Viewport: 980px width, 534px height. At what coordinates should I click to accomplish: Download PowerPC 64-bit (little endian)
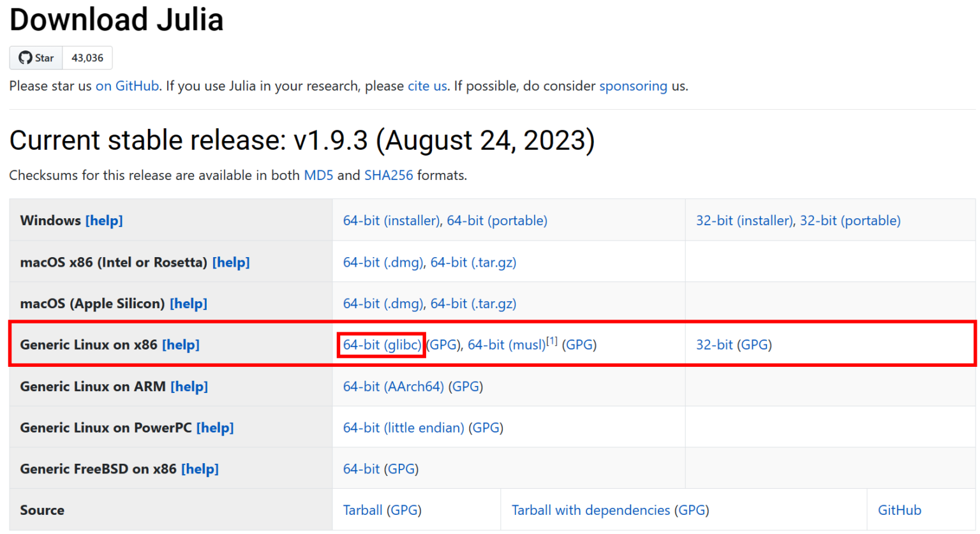click(x=404, y=428)
